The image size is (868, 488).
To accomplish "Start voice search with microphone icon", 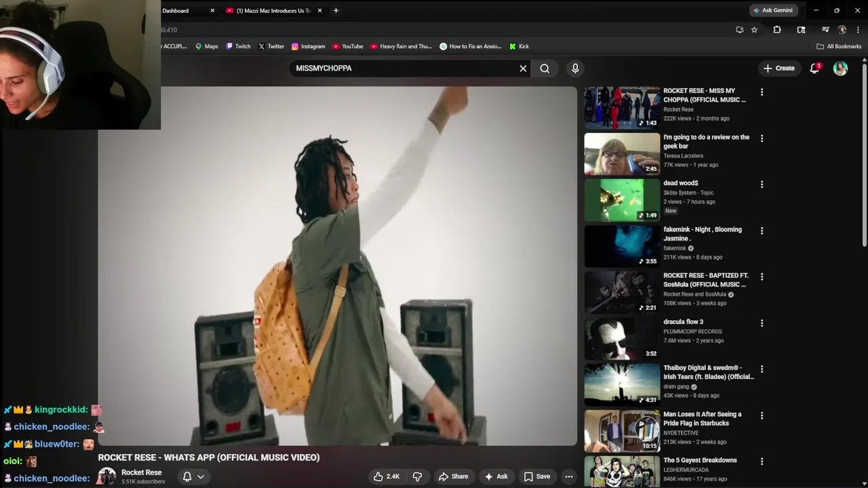I will click(575, 68).
